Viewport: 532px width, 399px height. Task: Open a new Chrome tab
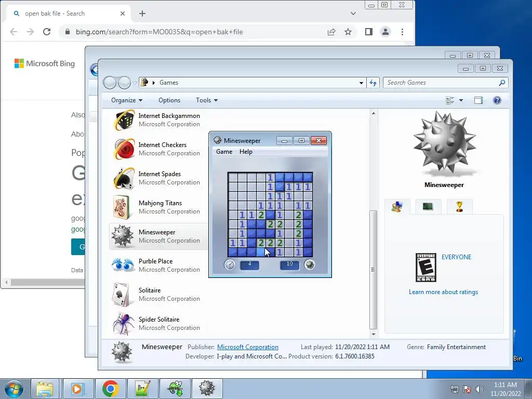click(142, 14)
